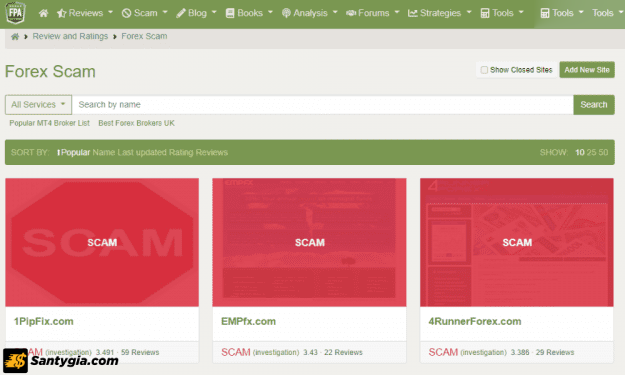Viewport: 625px width, 375px height.
Task: Click the 22 Reviews text
Action: pyautogui.click(x=343, y=352)
